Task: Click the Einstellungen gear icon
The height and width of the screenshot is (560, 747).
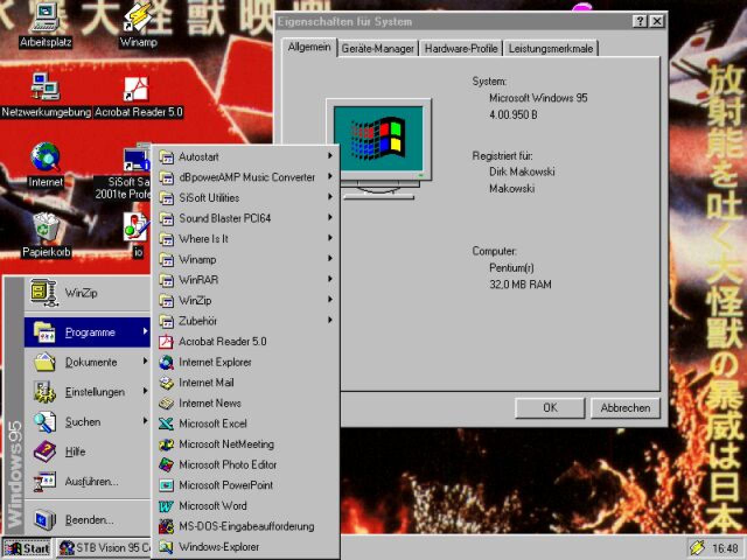Action: [44, 392]
